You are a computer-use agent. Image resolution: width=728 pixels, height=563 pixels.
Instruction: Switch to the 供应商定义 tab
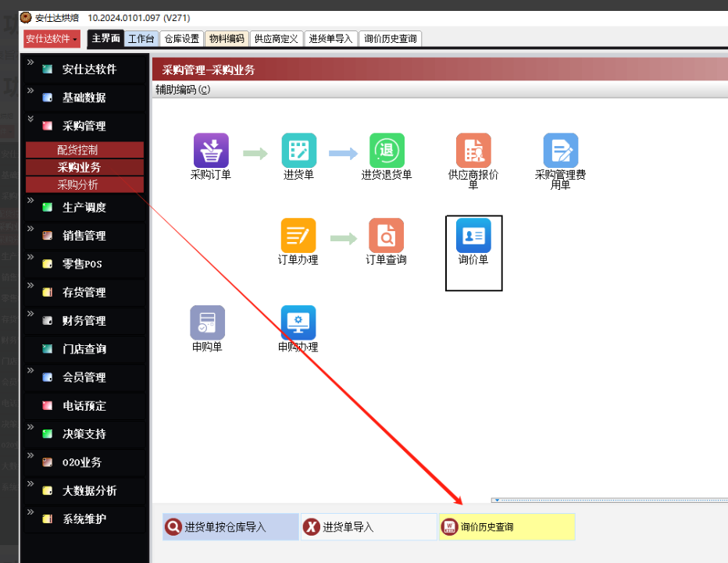coord(277,38)
